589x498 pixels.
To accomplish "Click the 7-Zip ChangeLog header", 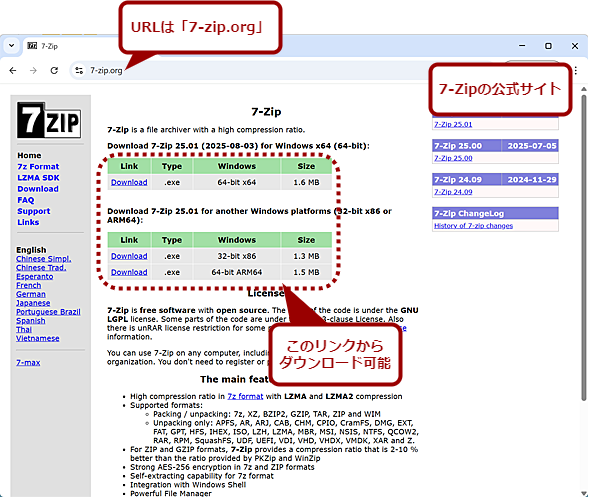I will pyautogui.click(x=495, y=213).
